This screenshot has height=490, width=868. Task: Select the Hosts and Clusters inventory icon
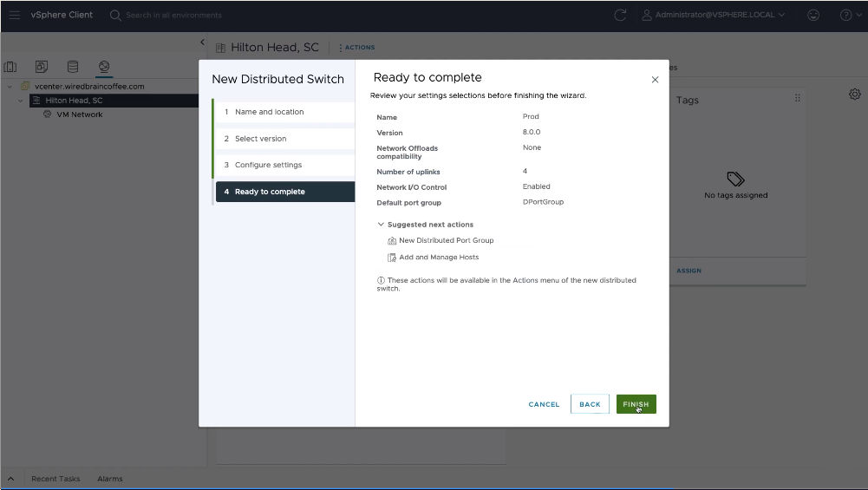pyautogui.click(x=10, y=67)
